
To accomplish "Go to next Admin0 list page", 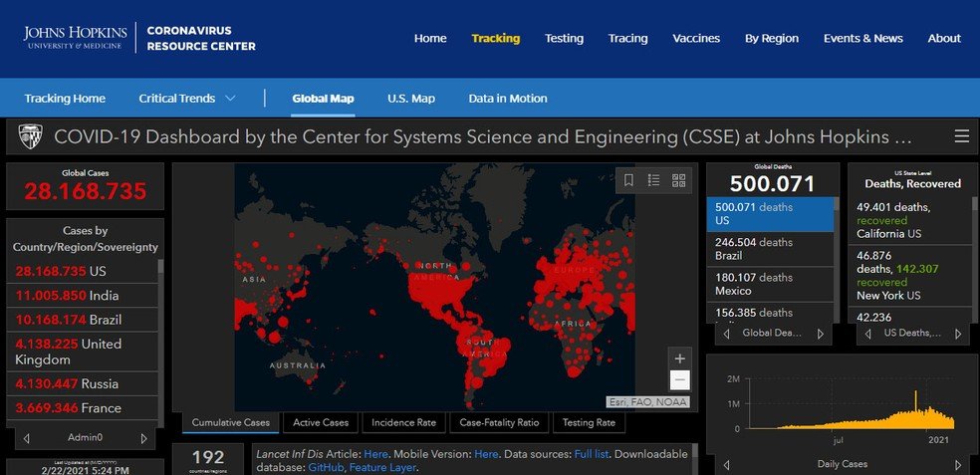I will click(x=143, y=439).
